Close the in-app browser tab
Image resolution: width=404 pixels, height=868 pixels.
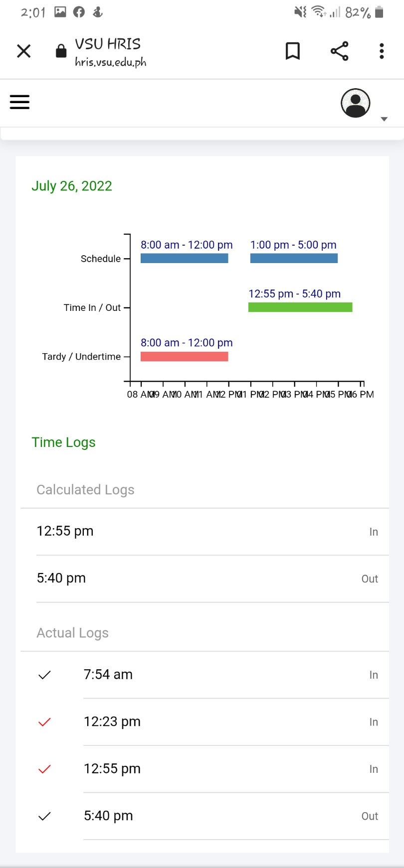24,51
